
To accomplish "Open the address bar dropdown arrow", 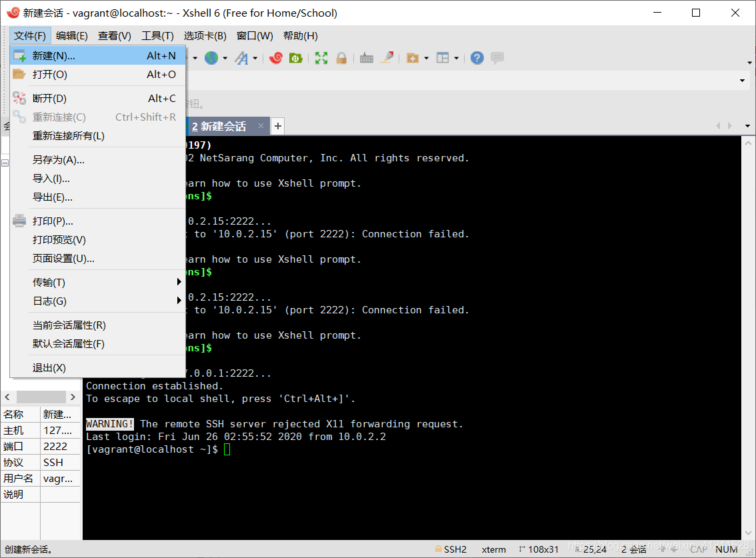I will [743, 81].
